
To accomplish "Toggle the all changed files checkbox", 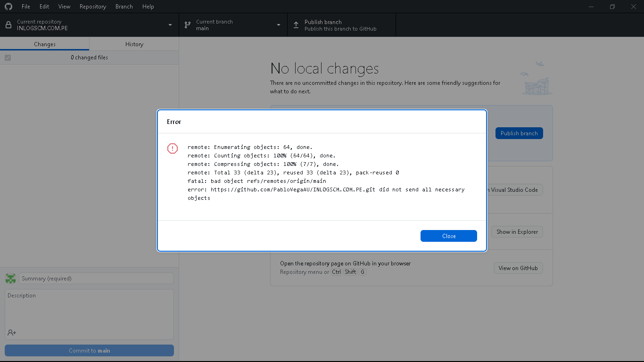I will pos(8,58).
